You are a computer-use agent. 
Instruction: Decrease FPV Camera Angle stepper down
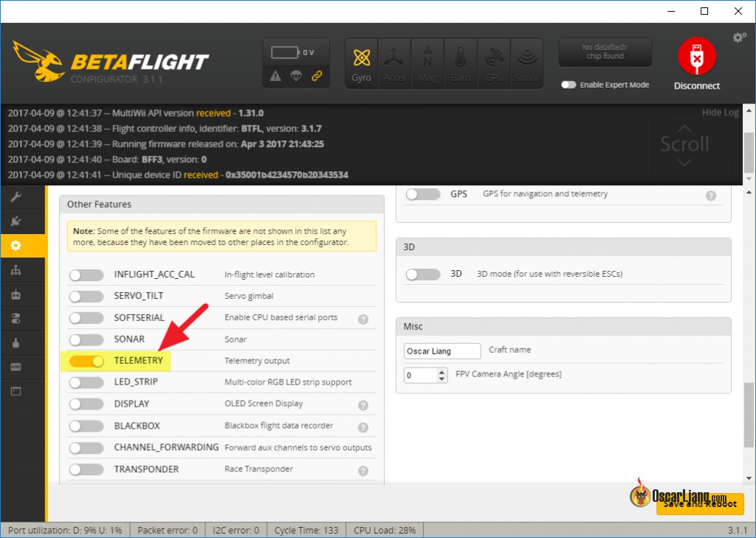pyautogui.click(x=441, y=379)
